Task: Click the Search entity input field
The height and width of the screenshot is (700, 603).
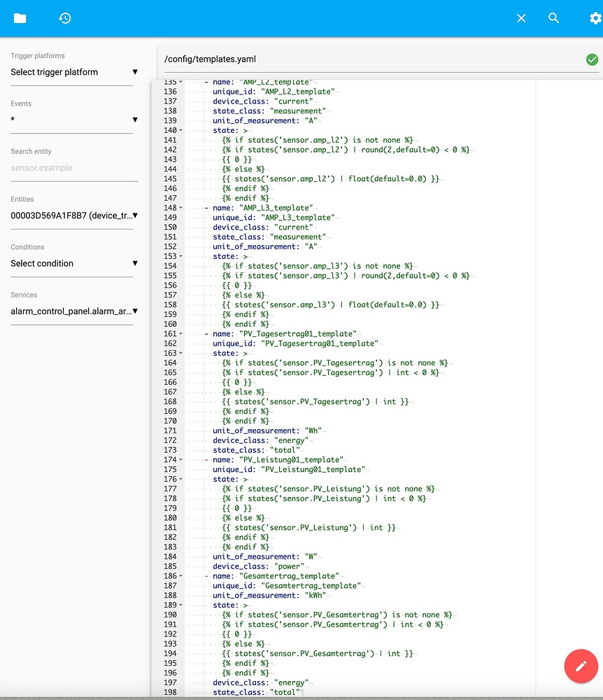Action: 70,168
